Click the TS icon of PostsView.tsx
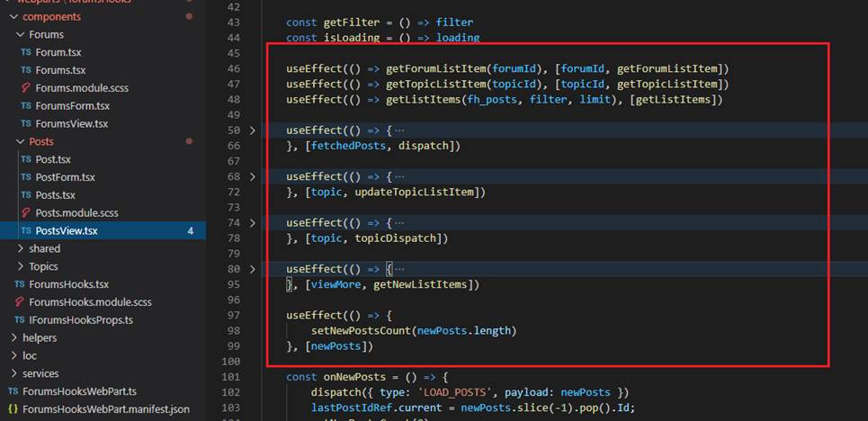Image resolution: width=868 pixels, height=421 pixels. click(x=26, y=231)
